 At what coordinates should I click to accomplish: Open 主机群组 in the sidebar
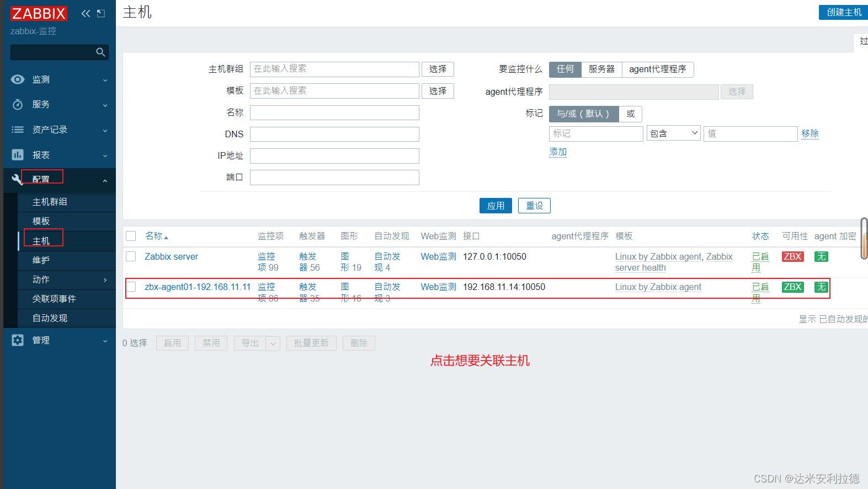tap(50, 202)
